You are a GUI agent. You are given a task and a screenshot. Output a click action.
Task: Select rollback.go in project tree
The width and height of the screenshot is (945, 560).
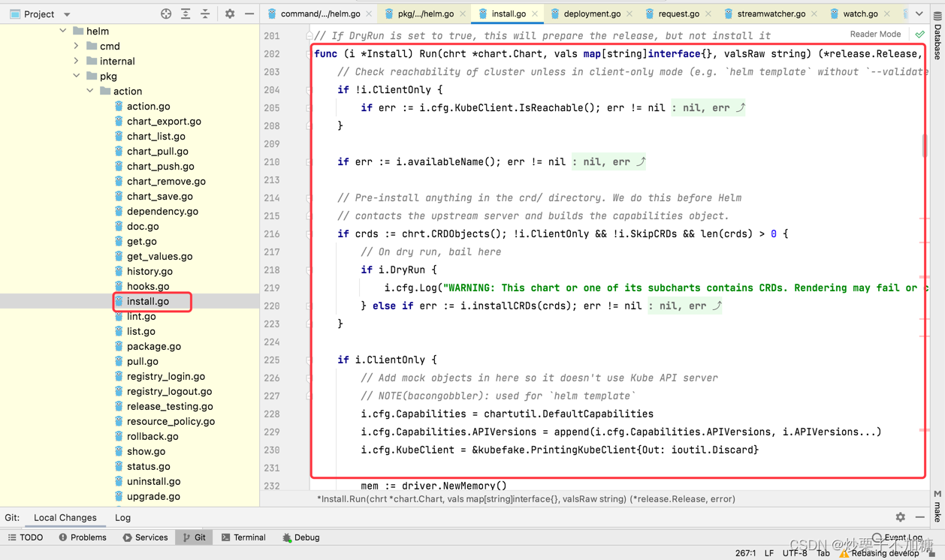[x=152, y=436]
